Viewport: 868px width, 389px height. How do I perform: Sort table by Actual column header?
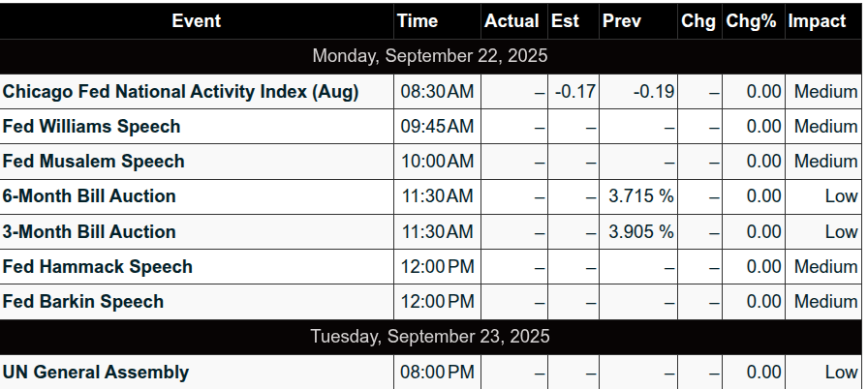(x=511, y=21)
